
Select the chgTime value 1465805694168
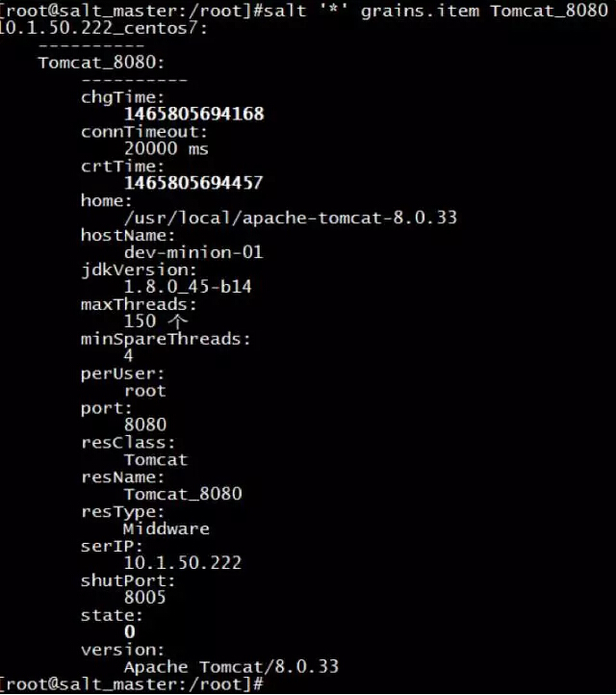pos(193,114)
